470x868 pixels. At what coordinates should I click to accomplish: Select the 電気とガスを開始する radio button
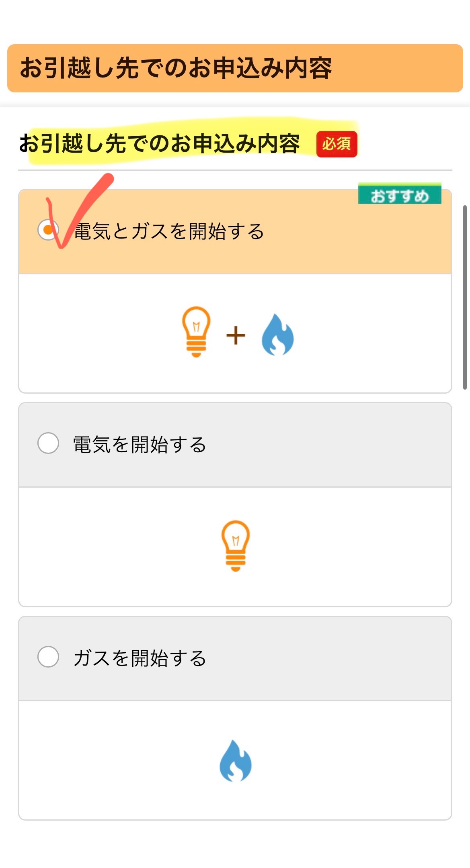pos(48,230)
